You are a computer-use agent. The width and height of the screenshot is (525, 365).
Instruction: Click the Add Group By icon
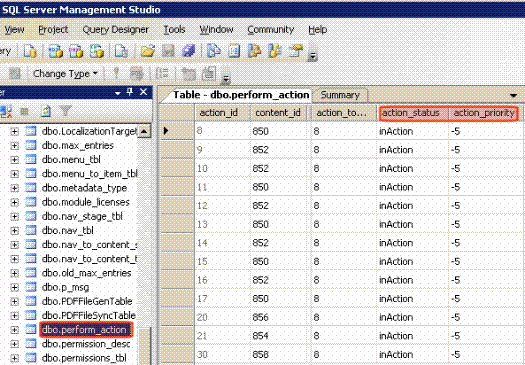click(163, 73)
